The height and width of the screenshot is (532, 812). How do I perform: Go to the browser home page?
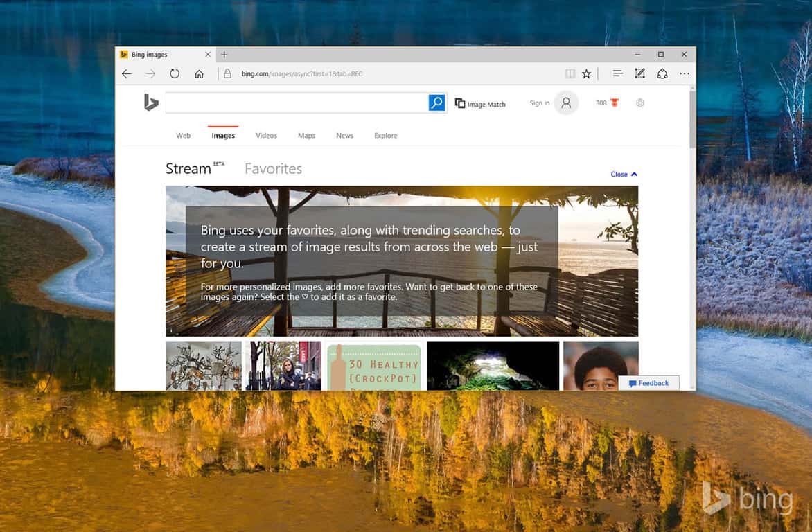point(199,73)
